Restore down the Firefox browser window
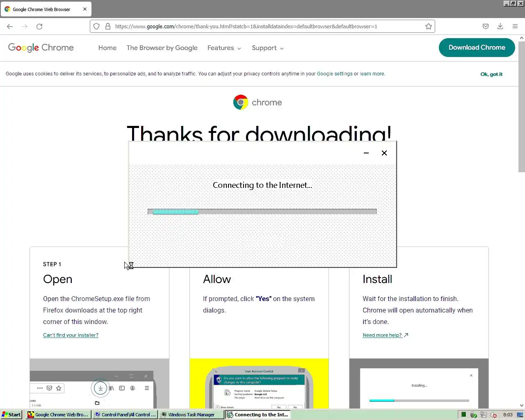The height and width of the screenshot is (420, 525). [513, 3]
